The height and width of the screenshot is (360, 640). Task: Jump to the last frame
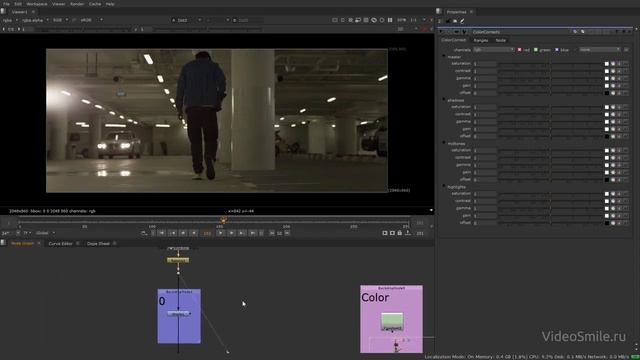[x=253, y=233]
